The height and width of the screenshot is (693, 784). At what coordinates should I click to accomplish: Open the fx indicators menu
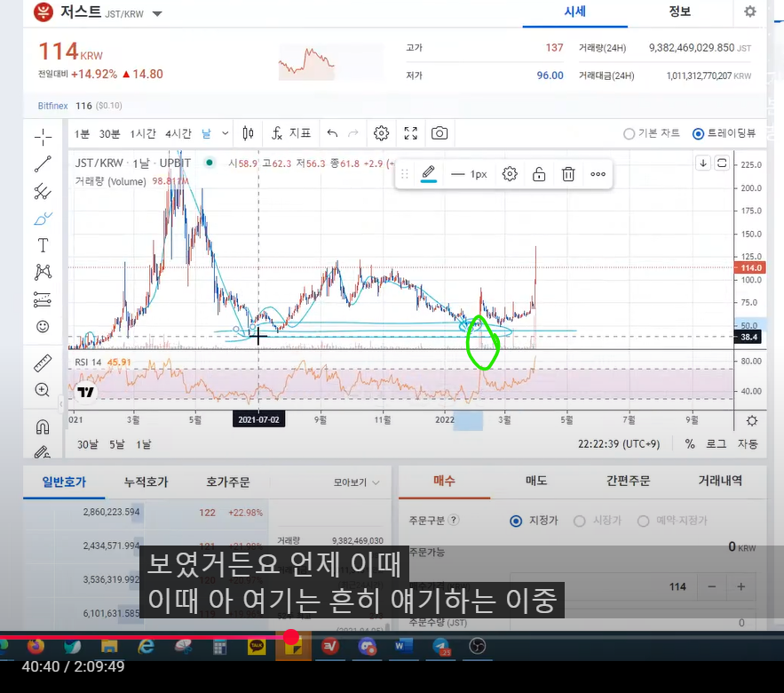(291, 133)
